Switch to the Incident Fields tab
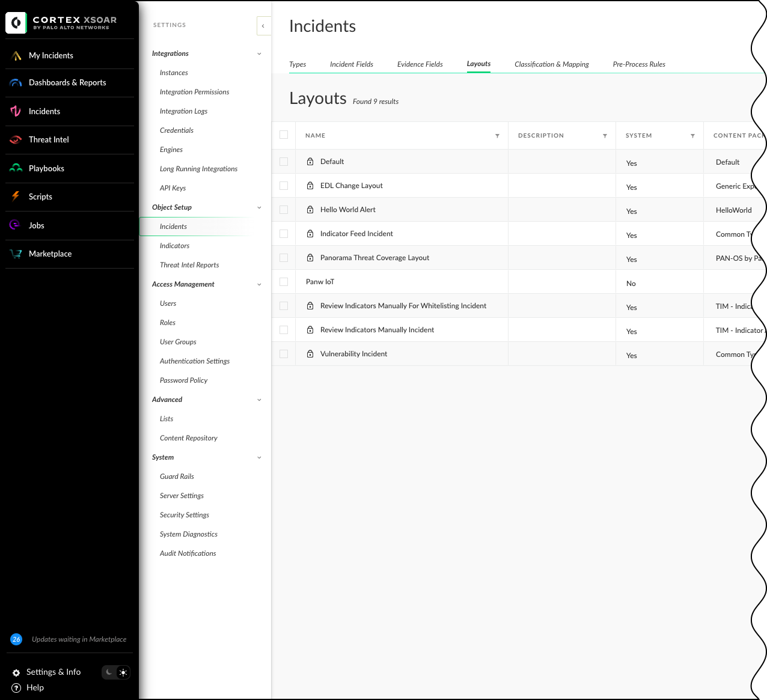 (351, 64)
